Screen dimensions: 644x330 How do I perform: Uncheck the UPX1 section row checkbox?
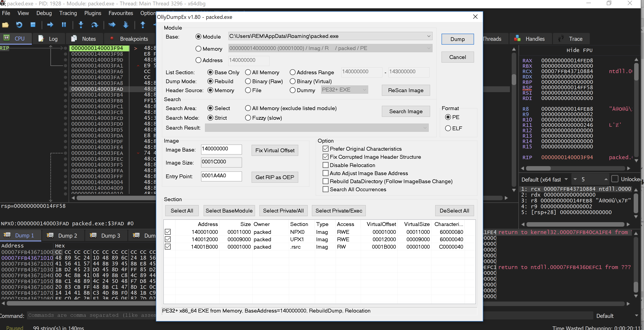point(168,239)
